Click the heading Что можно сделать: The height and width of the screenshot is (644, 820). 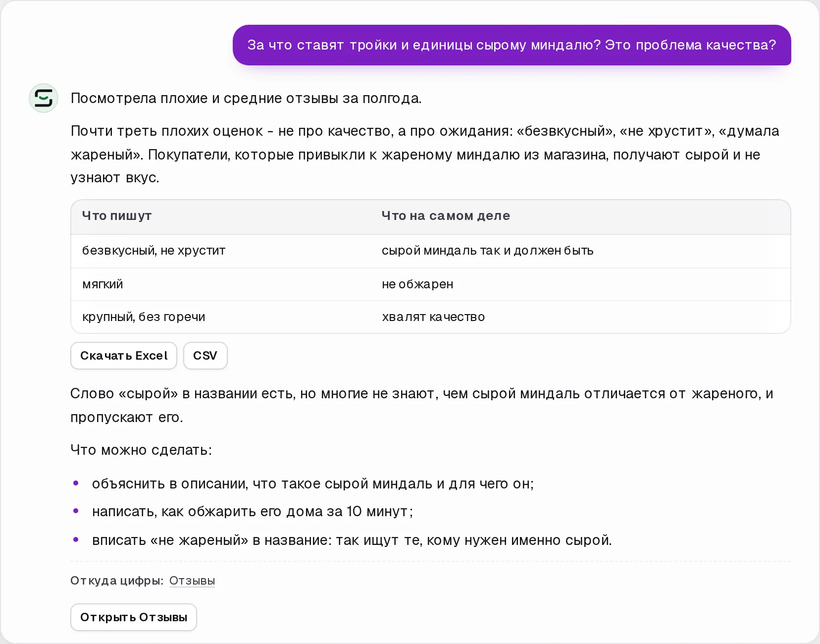141,450
